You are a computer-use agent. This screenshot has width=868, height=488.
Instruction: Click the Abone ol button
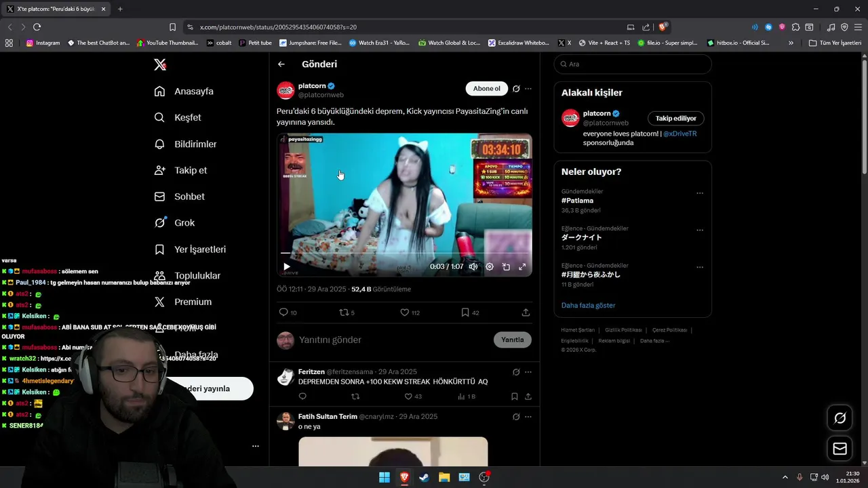(x=486, y=89)
